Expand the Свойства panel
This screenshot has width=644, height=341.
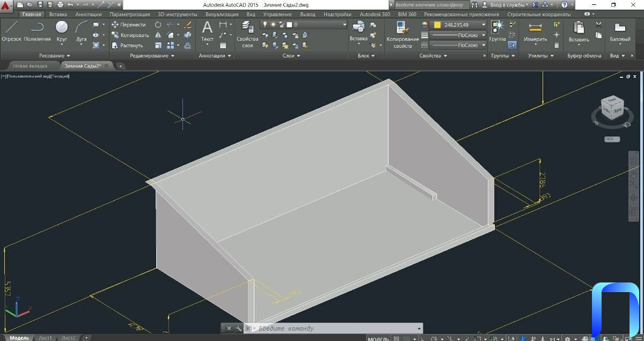point(433,56)
